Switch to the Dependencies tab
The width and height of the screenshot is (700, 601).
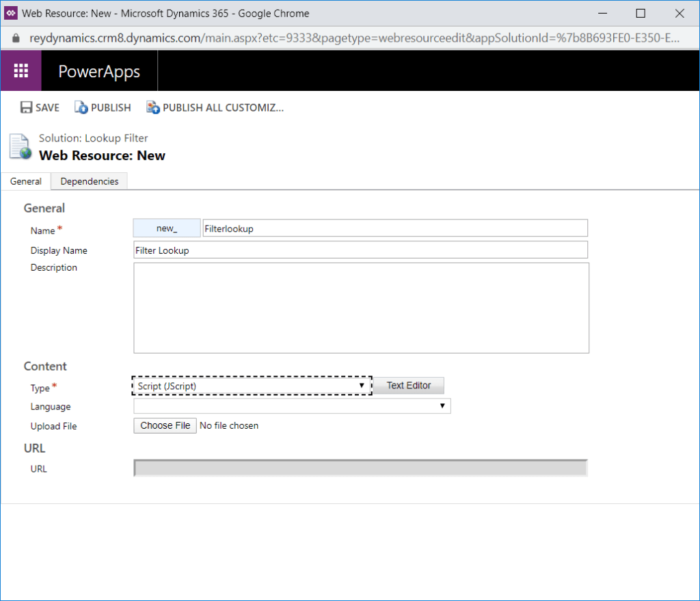89,181
